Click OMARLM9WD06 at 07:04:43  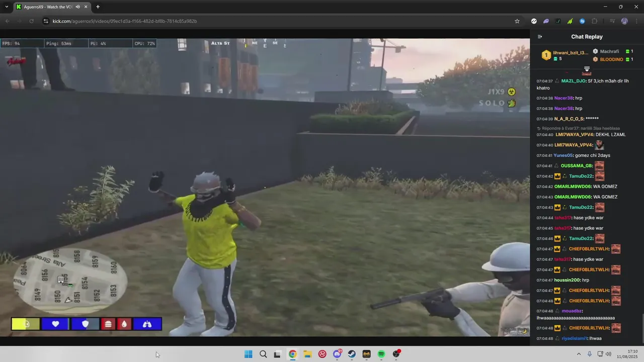pyautogui.click(x=573, y=197)
